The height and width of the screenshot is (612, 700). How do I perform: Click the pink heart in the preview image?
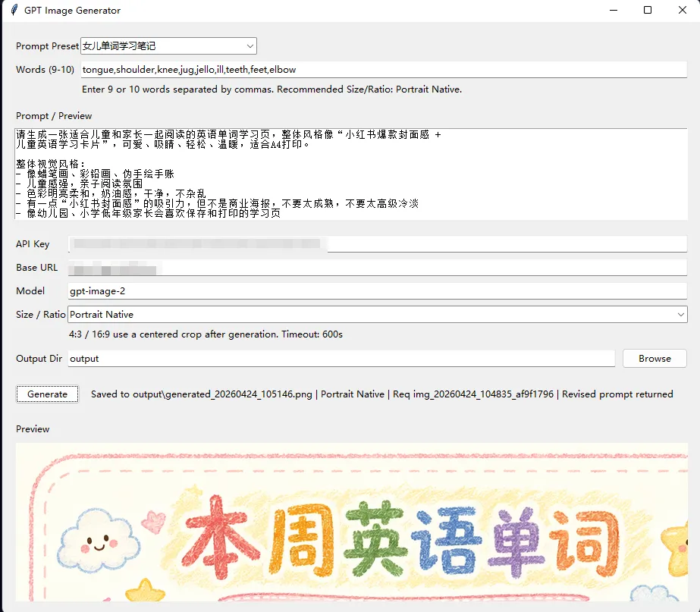pos(155,520)
